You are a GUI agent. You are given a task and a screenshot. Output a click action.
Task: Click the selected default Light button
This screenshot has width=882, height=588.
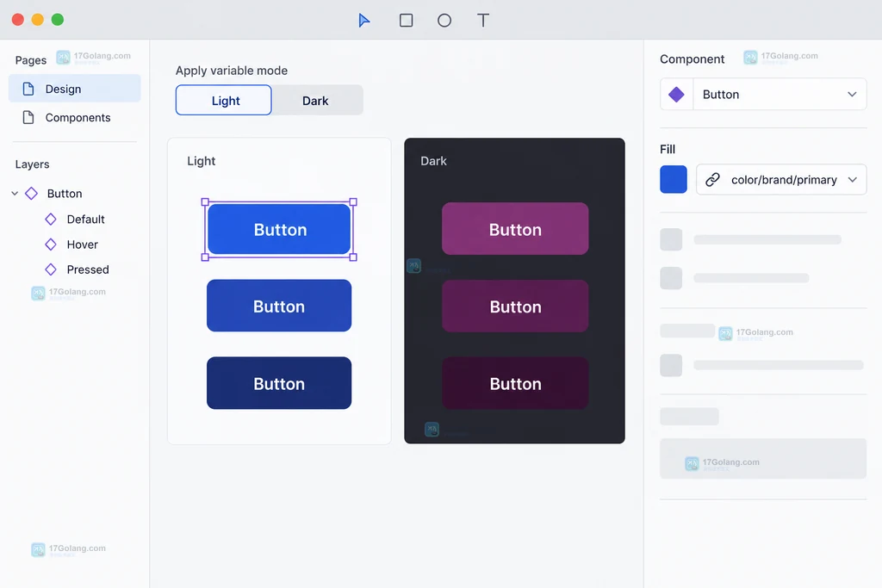(x=279, y=229)
